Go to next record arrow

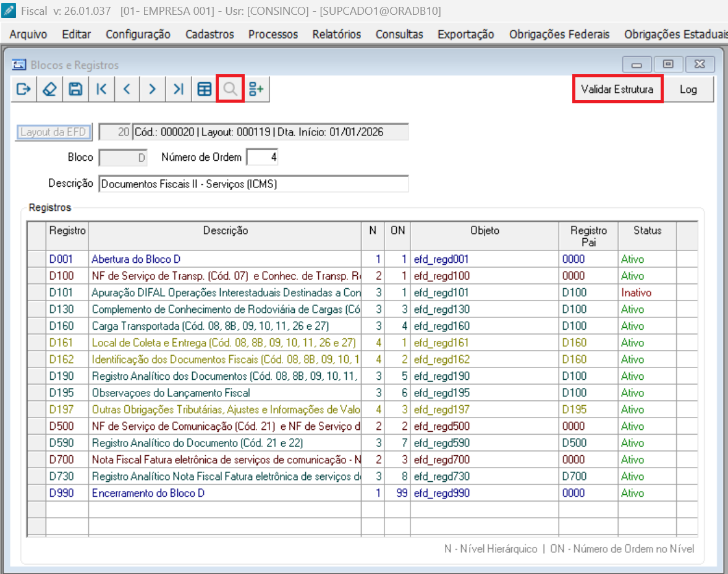(152, 89)
